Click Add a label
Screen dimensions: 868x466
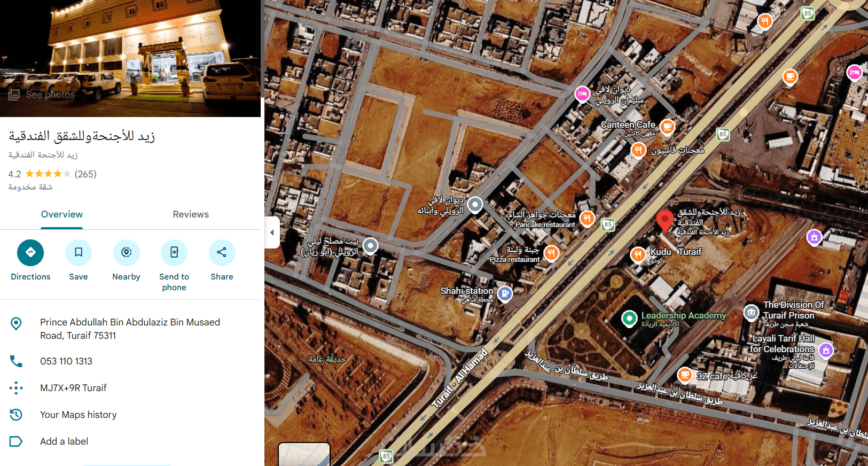click(x=64, y=441)
